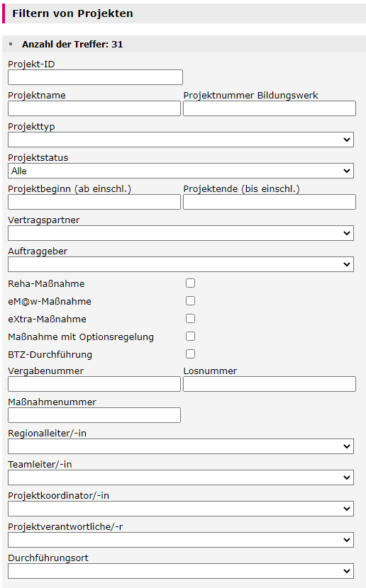Focus the Projektname text field

(x=94, y=108)
